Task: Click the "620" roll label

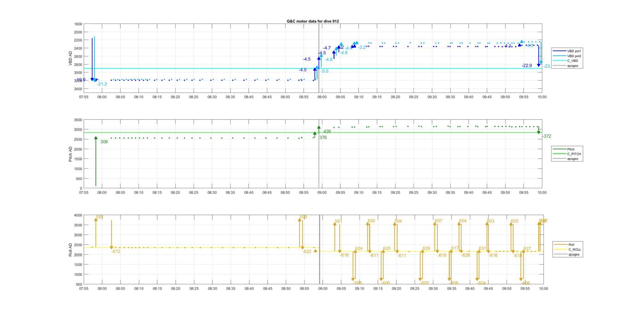Action: click(387, 249)
